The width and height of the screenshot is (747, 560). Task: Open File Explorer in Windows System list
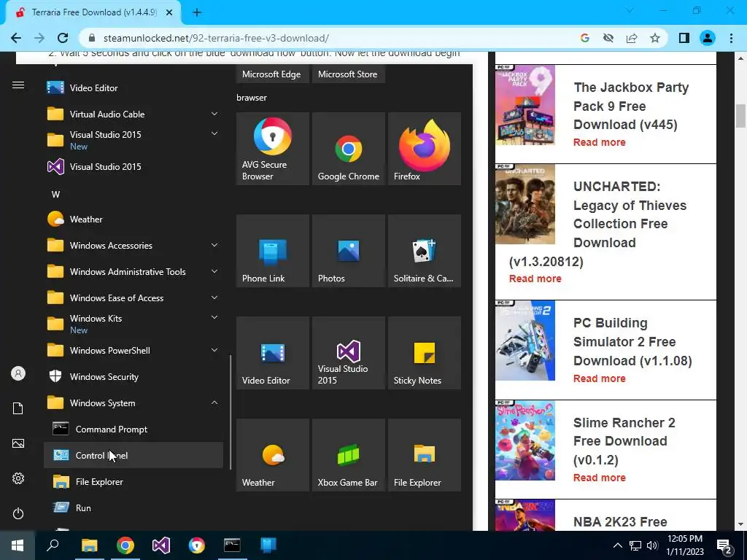133,481
